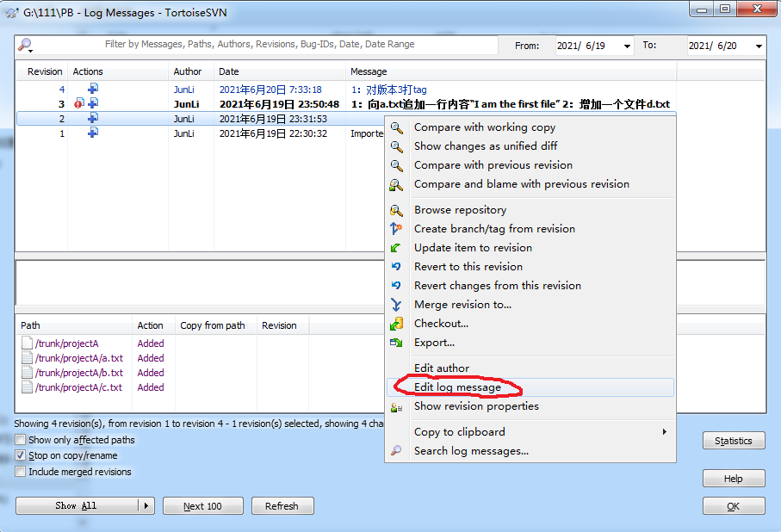Click the TortoiseSVN title bar icon
The width and height of the screenshot is (781, 532).
coord(12,12)
